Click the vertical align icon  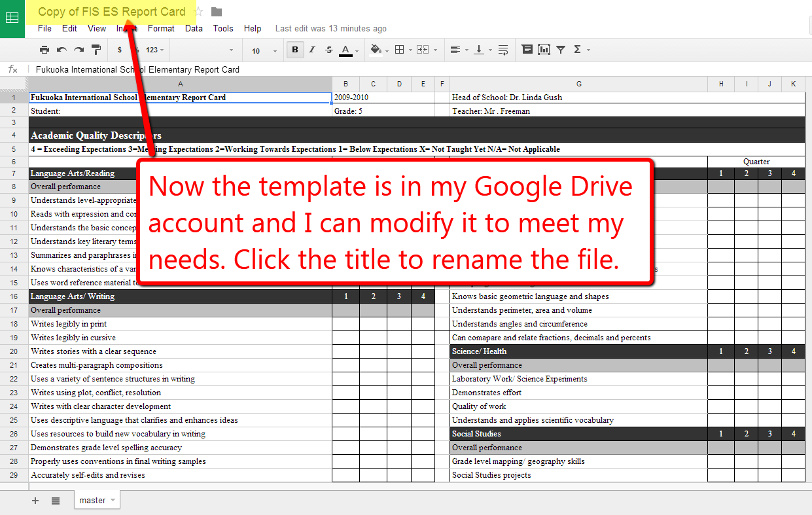[x=479, y=50]
